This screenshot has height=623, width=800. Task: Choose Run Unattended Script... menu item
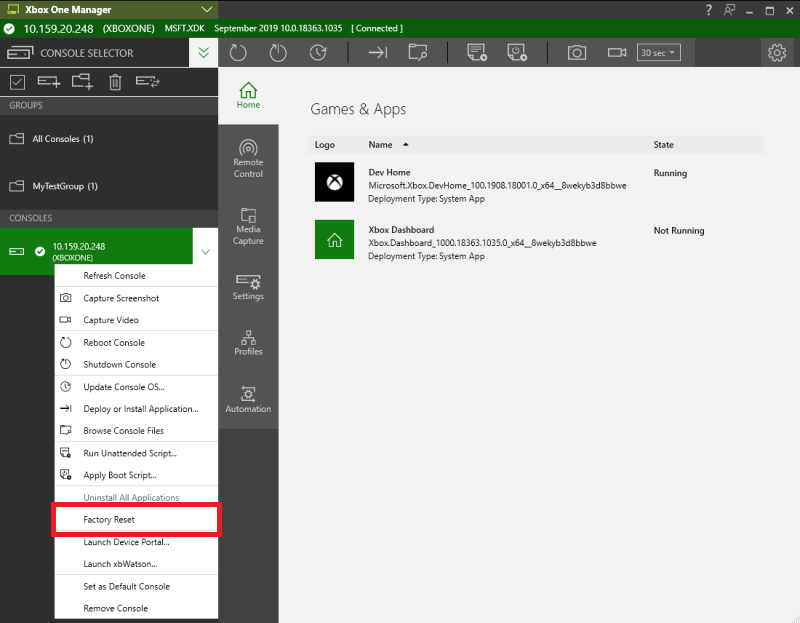136,453
